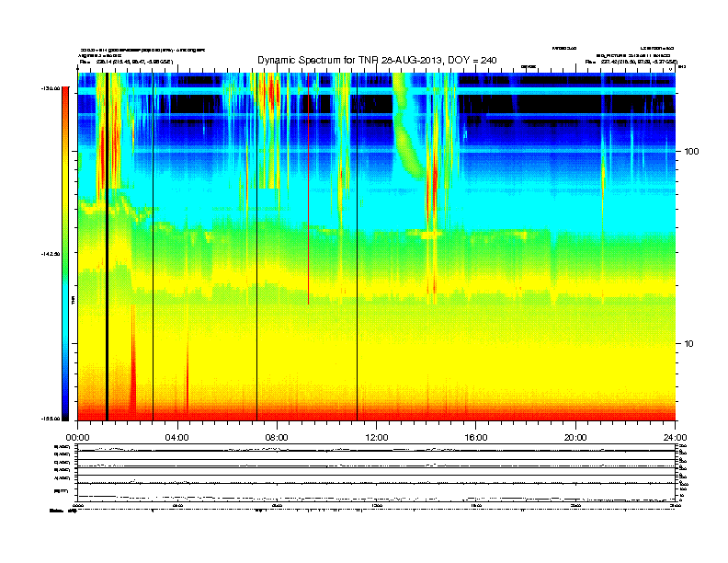728x563 pixels.
Task: Click the 100 frequency axis label
Action: pyautogui.click(x=691, y=152)
